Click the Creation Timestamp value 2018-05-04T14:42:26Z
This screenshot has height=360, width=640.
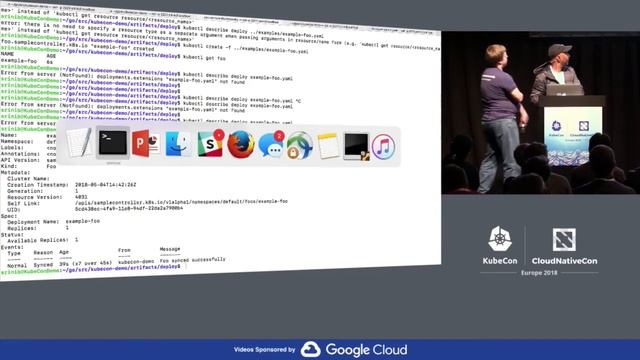105,184
